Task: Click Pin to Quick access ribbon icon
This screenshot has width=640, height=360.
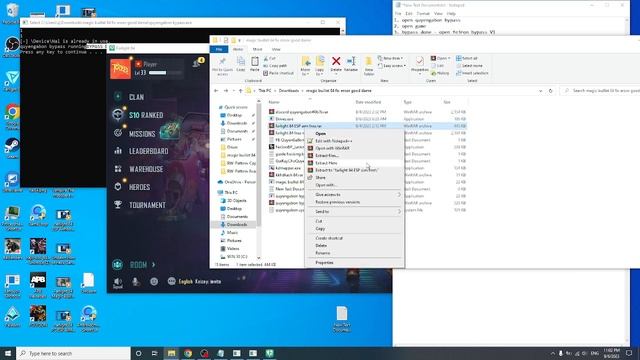Action: point(222,66)
